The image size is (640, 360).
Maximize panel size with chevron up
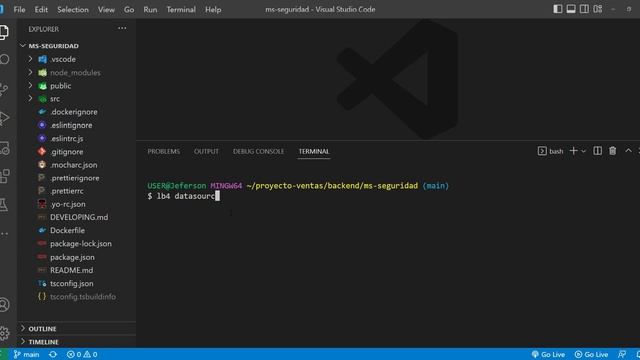coord(628,151)
